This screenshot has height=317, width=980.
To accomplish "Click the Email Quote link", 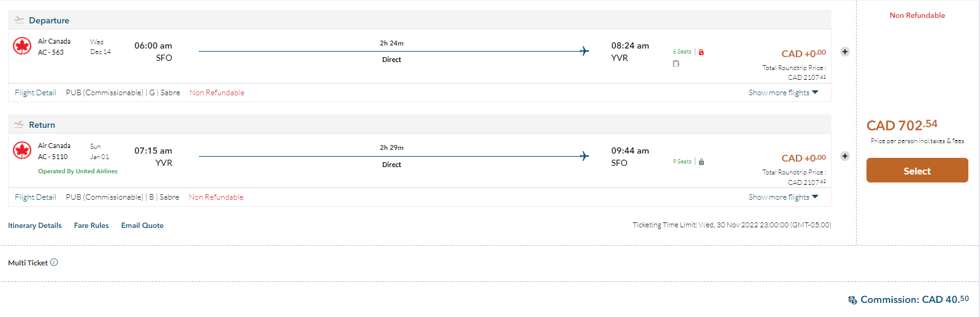I will point(142,225).
